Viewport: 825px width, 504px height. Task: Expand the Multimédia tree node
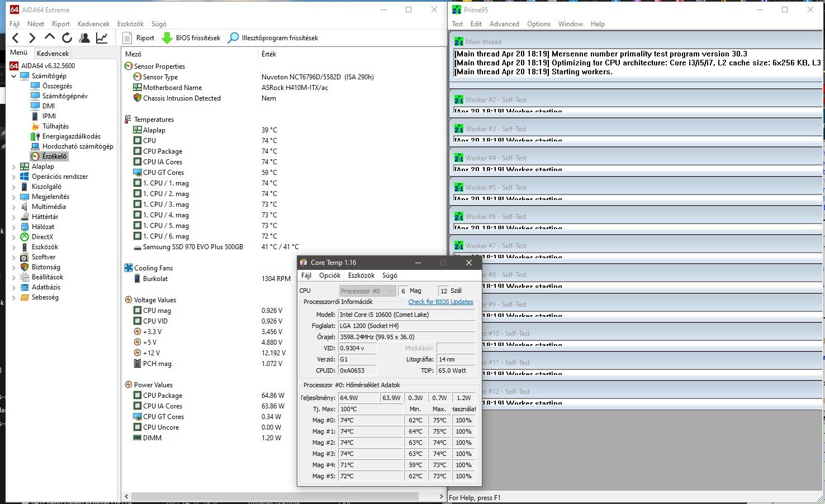pyautogui.click(x=14, y=207)
